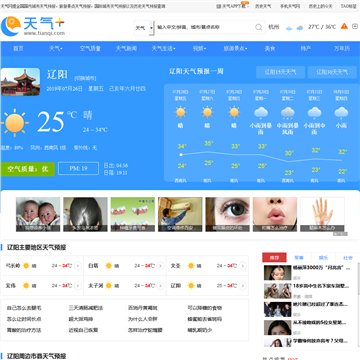Click the big sun icon beside 25℃
Viewport: 360px width, 360px height.
click(14, 123)
